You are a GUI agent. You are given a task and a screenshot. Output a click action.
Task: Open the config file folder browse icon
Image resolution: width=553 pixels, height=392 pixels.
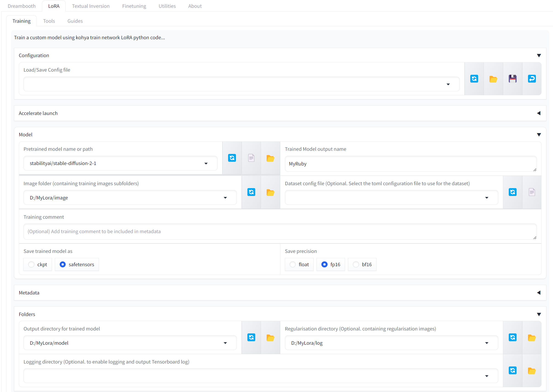[493, 79]
